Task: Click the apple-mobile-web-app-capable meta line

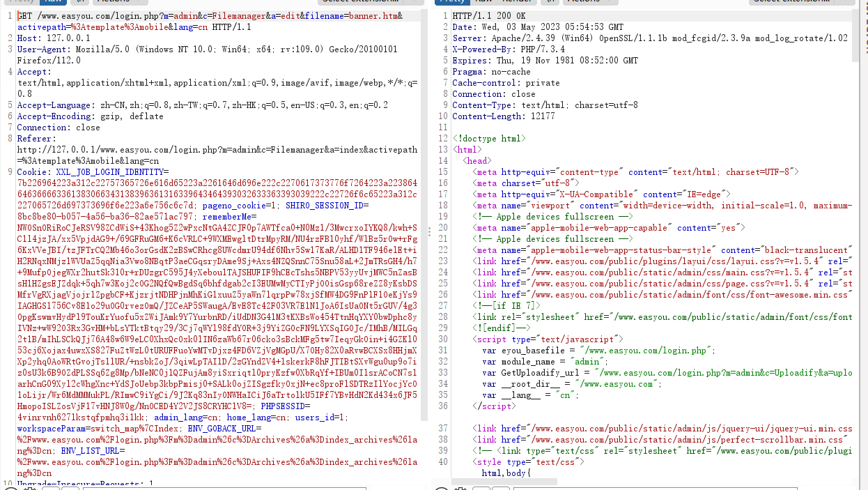Action: [x=609, y=227]
